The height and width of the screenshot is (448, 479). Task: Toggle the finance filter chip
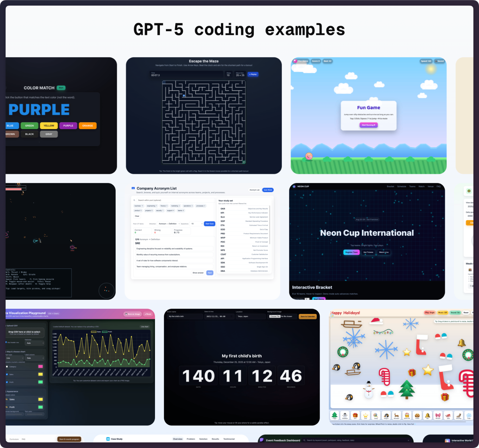164,206
